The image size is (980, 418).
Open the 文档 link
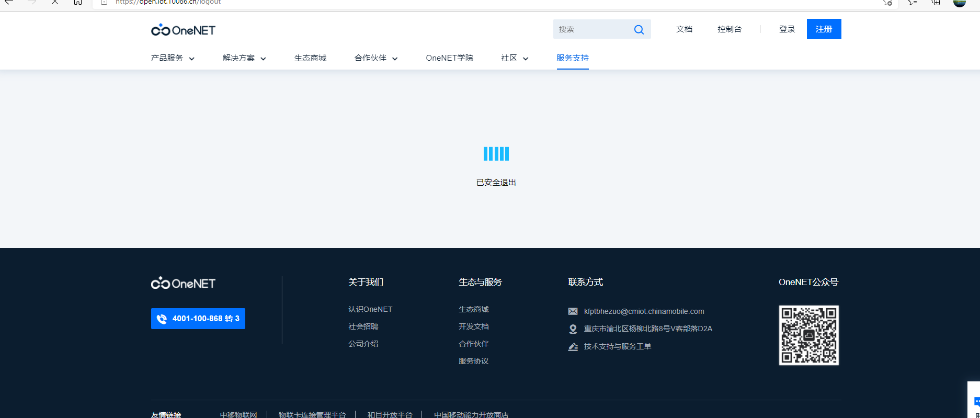[684, 29]
